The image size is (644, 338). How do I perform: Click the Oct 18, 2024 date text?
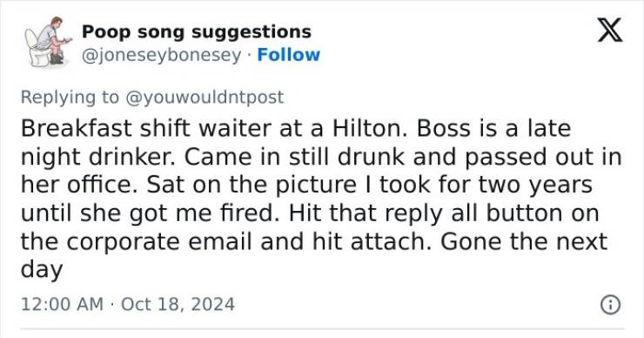(x=178, y=304)
